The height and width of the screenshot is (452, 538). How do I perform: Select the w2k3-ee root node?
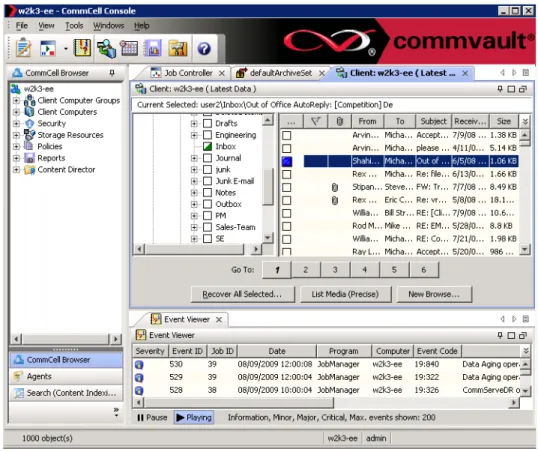pos(38,89)
